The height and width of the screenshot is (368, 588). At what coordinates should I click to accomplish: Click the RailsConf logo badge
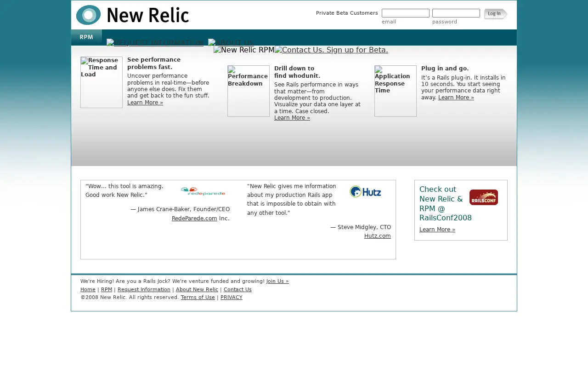[484, 197]
